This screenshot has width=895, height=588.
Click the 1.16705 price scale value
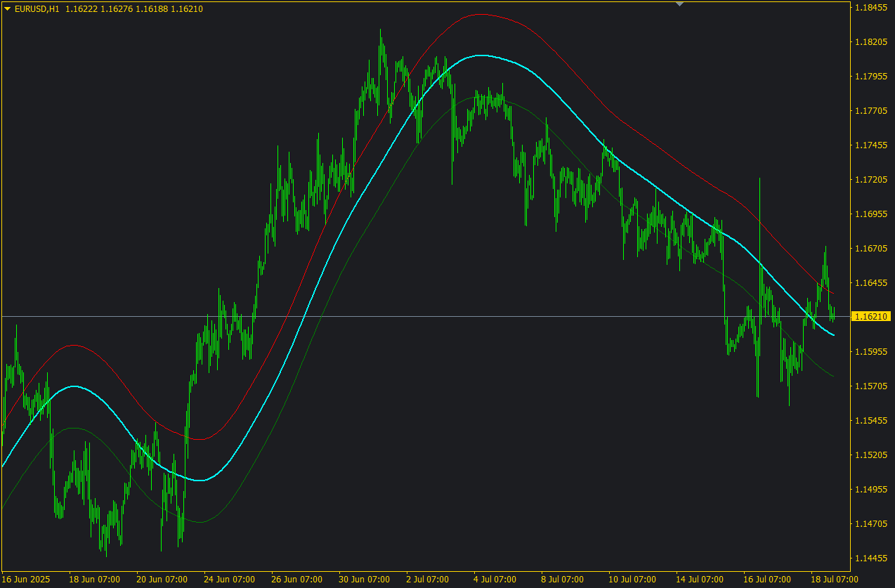(871, 248)
